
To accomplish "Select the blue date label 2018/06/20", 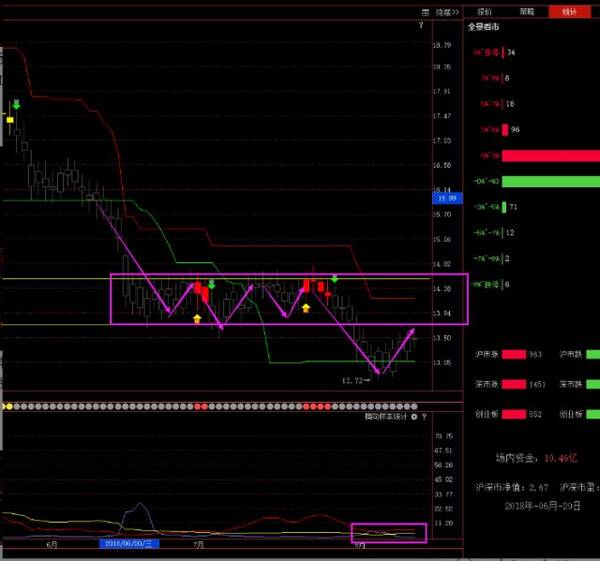I will point(129,544).
